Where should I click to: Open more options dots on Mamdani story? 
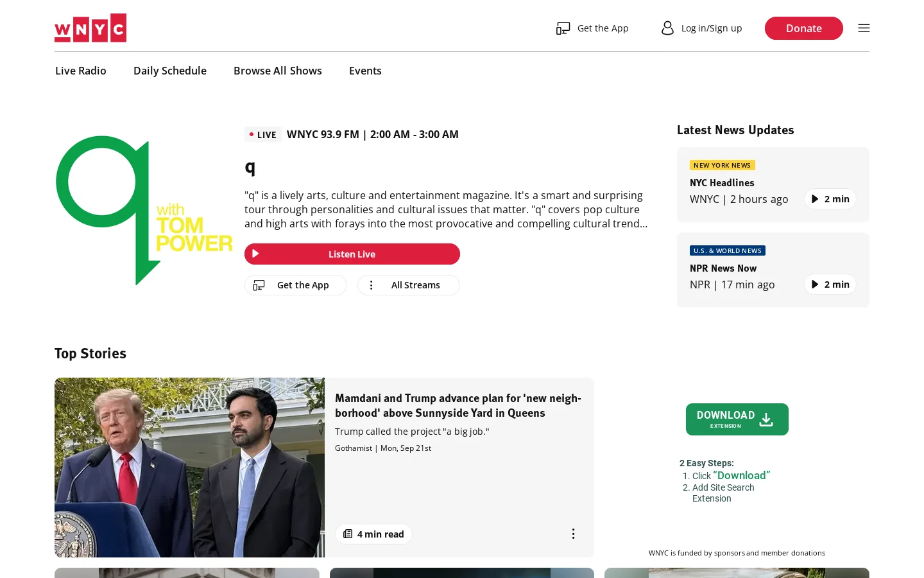click(573, 534)
